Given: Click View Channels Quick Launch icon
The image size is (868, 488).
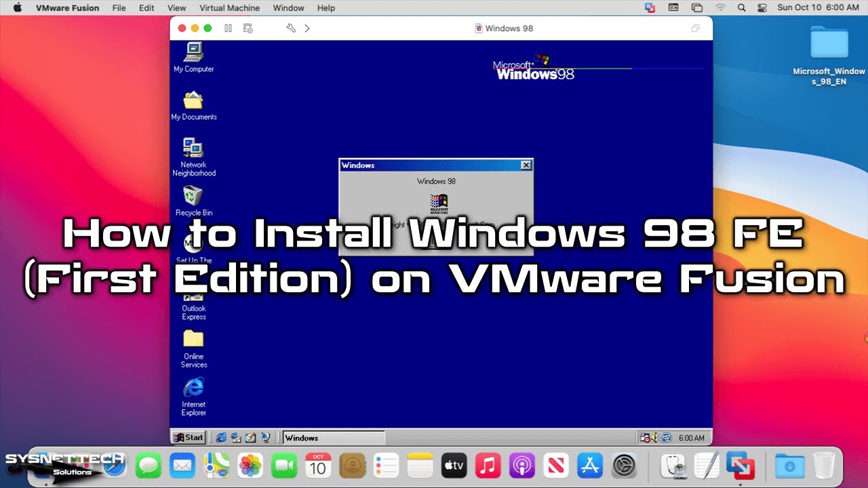Looking at the screenshot, I should [265, 438].
